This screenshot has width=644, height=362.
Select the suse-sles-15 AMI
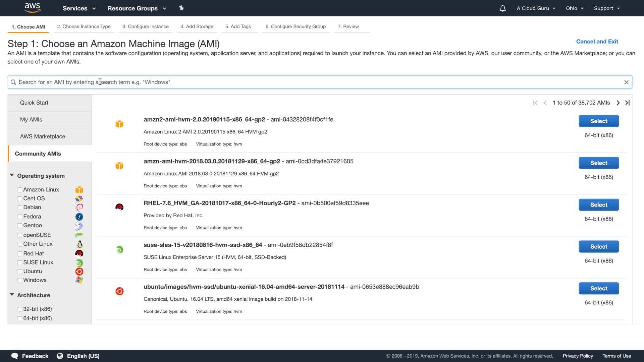(x=598, y=247)
